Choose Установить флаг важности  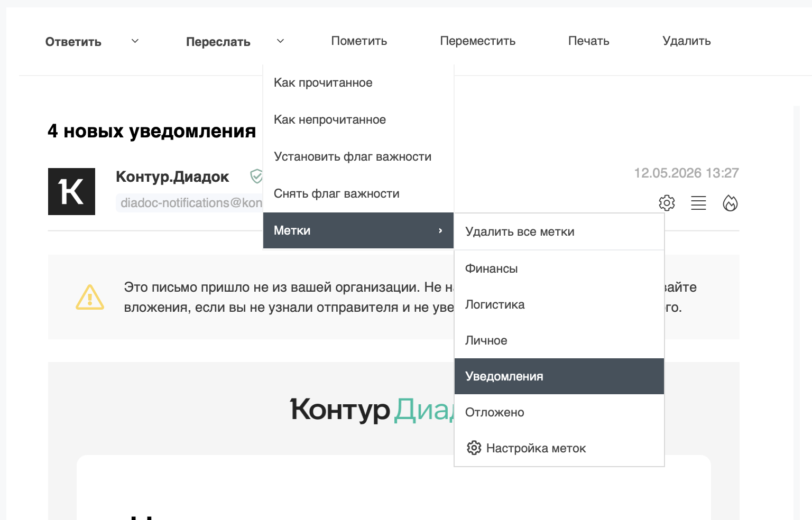tap(358, 156)
